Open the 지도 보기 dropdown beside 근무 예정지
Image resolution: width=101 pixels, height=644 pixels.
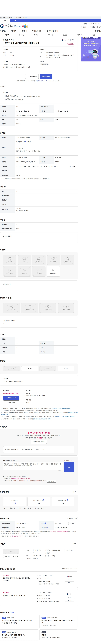pyautogui.click(x=72, y=166)
